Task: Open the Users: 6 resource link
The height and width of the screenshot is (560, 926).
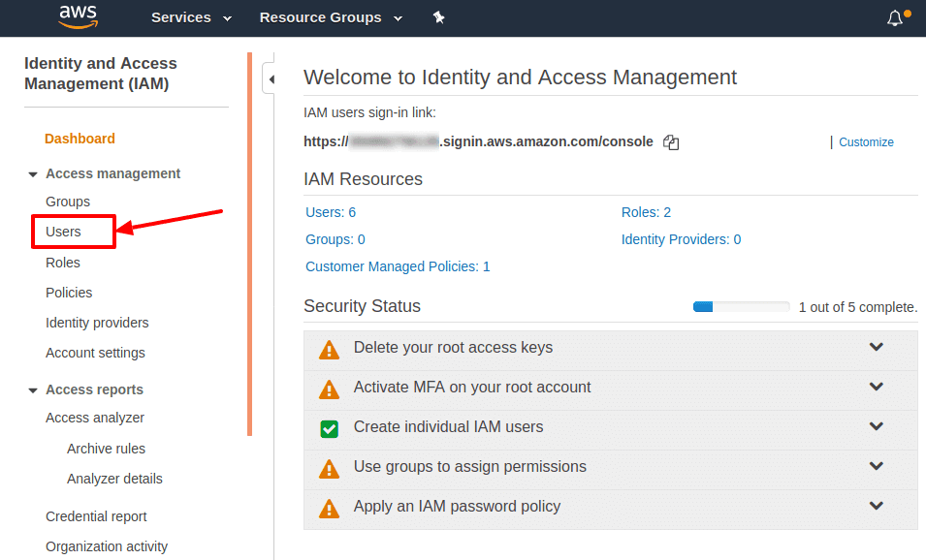Action: tap(331, 212)
